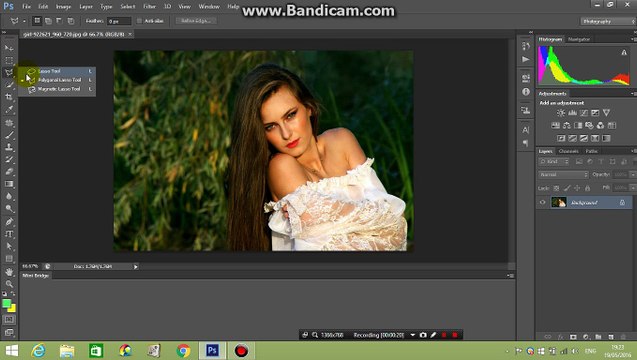
Task: Open the Filter menu
Action: click(149, 7)
